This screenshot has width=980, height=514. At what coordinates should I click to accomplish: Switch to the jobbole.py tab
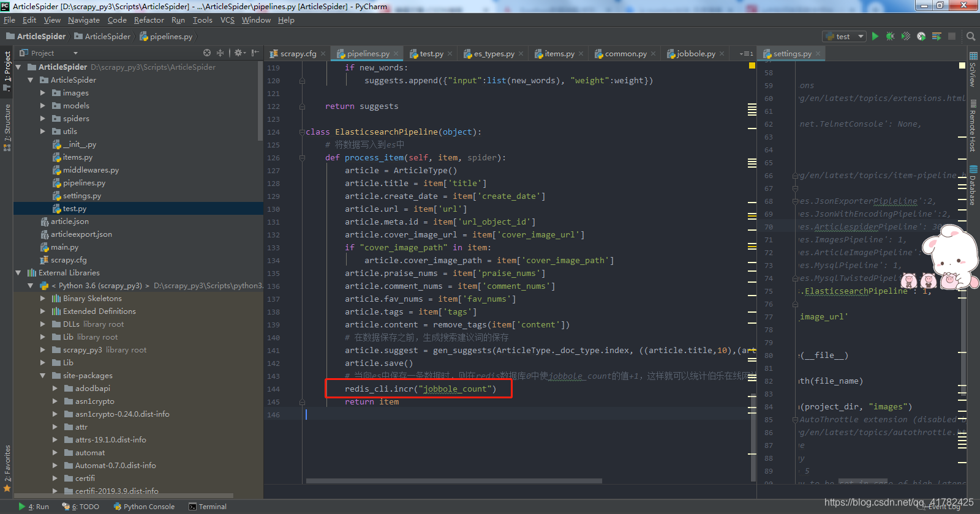(696, 54)
